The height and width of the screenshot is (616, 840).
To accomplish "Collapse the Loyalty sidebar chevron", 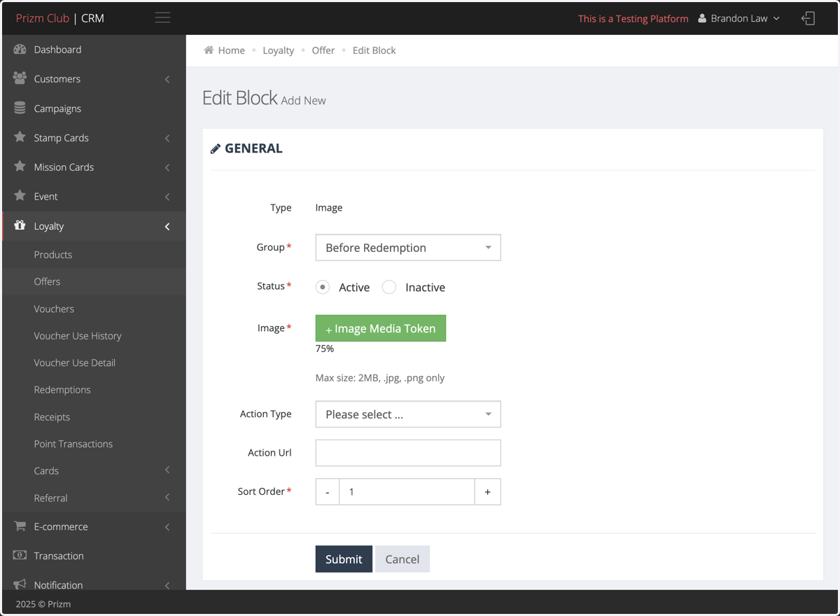I will 167,226.
